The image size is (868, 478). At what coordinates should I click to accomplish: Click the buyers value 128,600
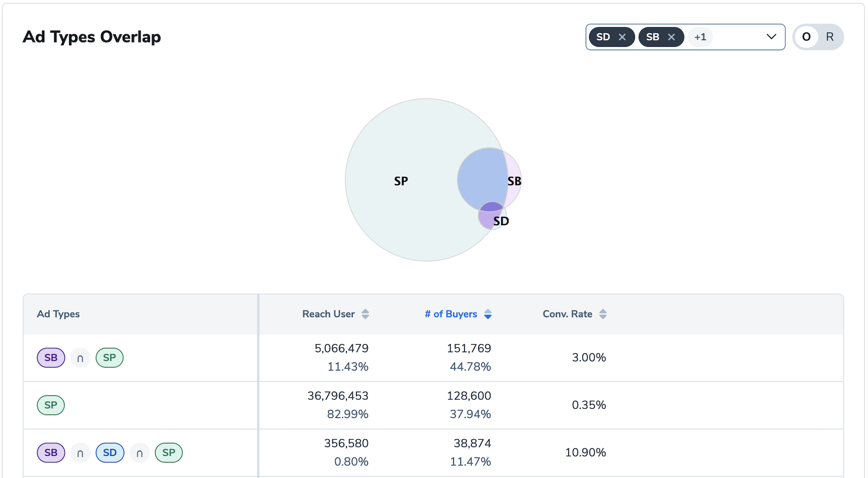[x=469, y=396]
